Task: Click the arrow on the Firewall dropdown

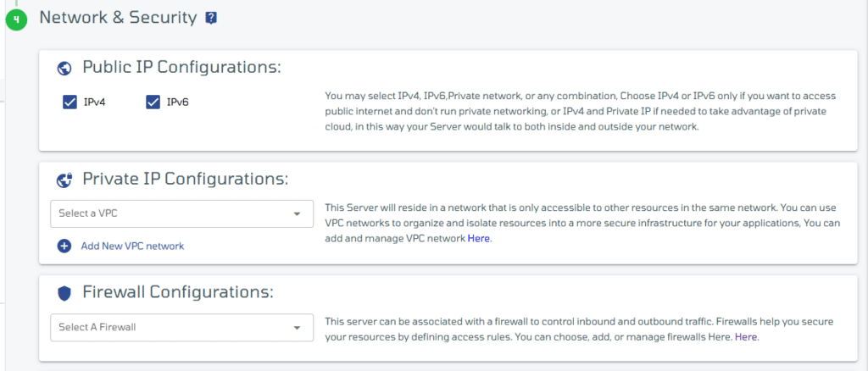Action: click(298, 328)
